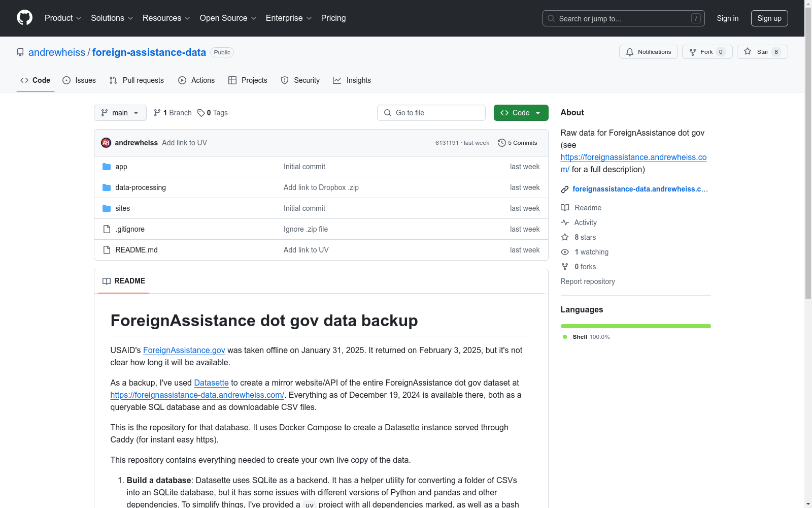The width and height of the screenshot is (812, 508).
Task: Focus the Search or jump to field
Action: pyautogui.click(x=624, y=18)
